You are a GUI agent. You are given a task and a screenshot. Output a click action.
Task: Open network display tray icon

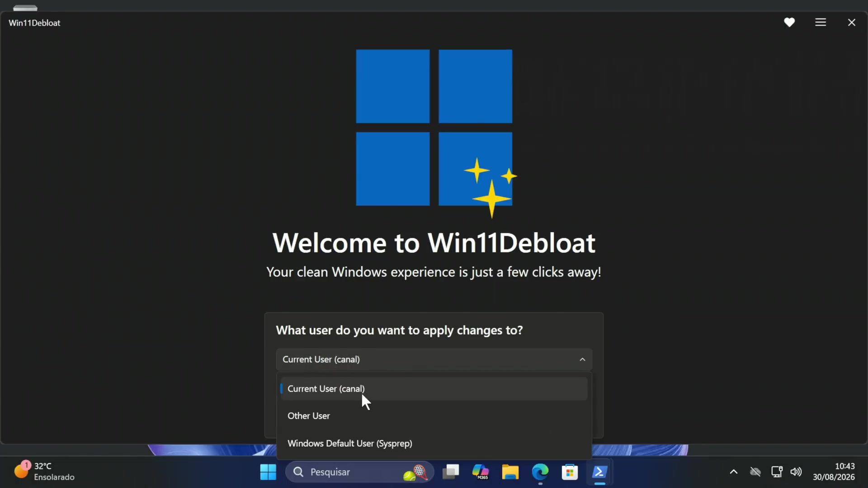click(777, 472)
